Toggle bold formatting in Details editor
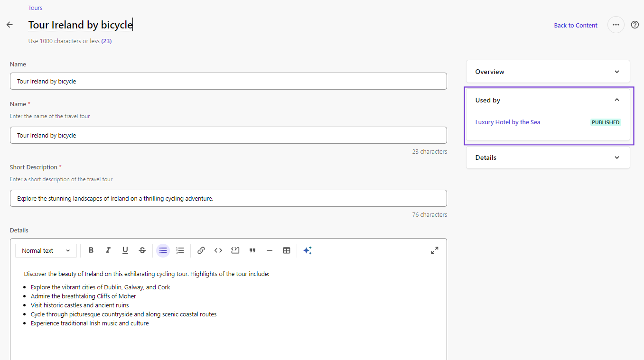Screen dimensions: 644x360 coord(91,250)
